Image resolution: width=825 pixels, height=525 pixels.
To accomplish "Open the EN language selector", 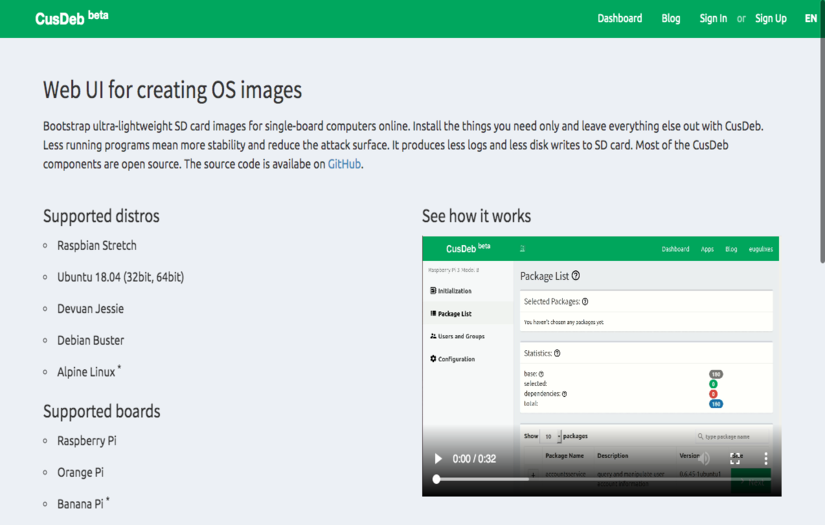I will [810, 18].
